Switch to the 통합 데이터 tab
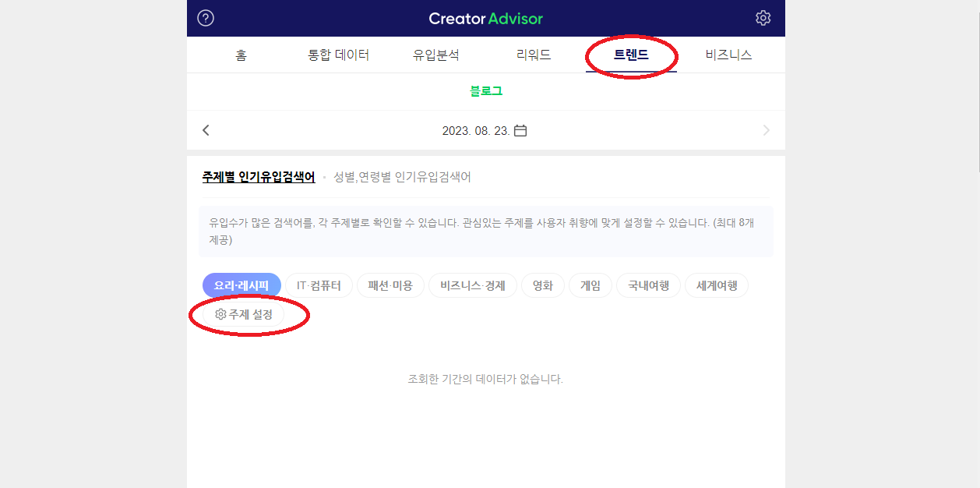The width and height of the screenshot is (980, 488). (x=338, y=55)
